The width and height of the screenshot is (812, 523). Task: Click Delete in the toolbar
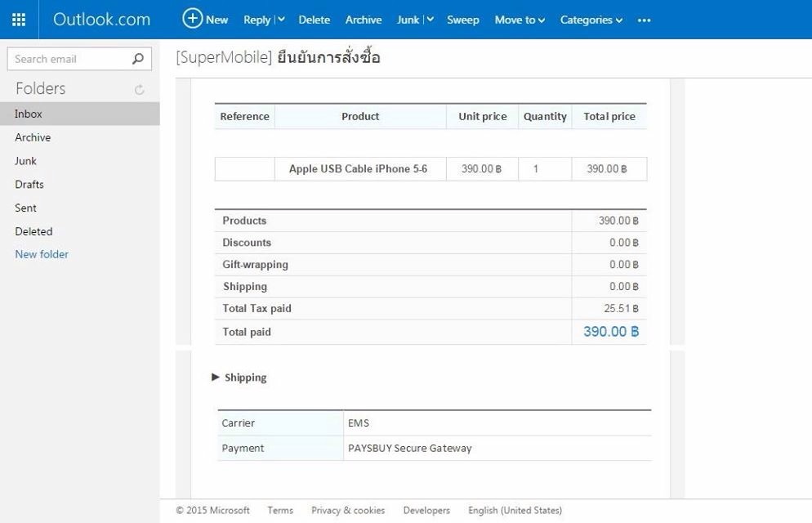(x=314, y=20)
